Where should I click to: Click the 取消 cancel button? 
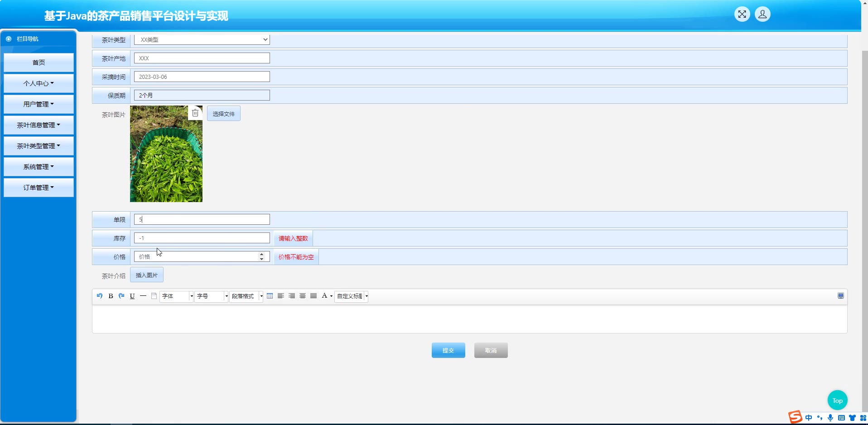491,350
